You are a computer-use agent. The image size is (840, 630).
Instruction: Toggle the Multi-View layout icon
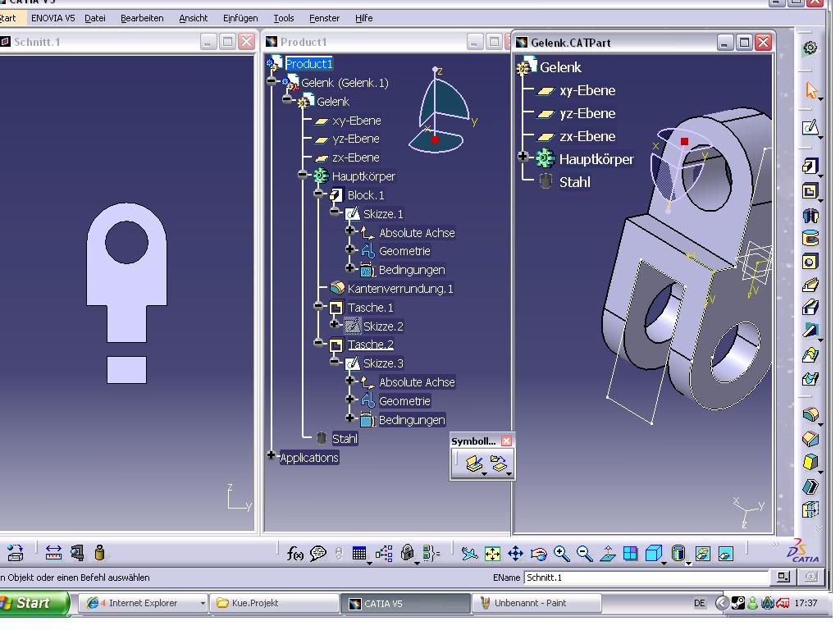point(631,554)
